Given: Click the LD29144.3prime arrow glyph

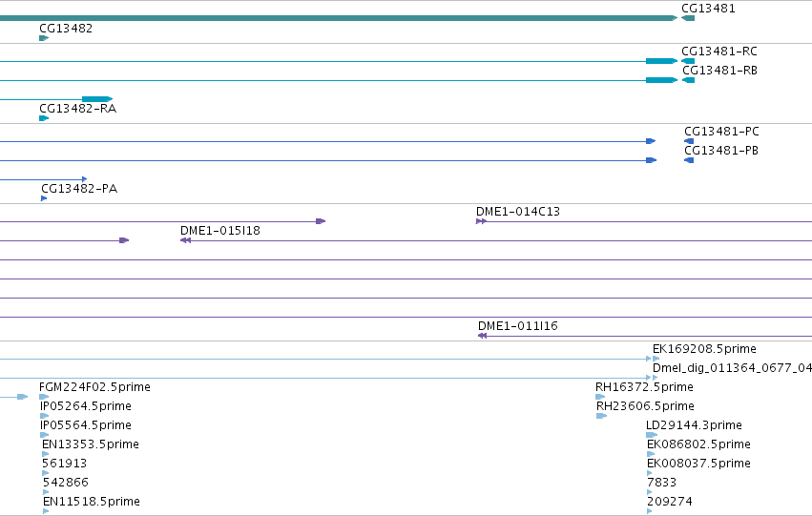Looking at the screenshot, I should [x=652, y=435].
